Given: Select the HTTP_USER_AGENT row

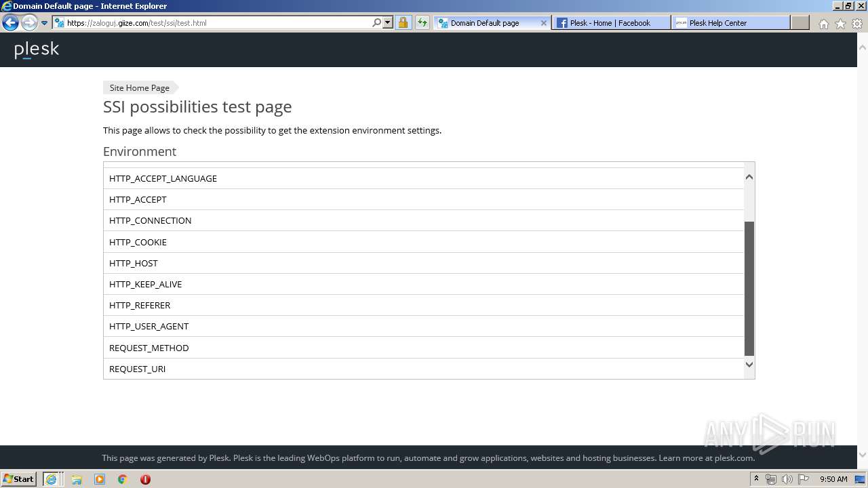Looking at the screenshot, I should 424,326.
